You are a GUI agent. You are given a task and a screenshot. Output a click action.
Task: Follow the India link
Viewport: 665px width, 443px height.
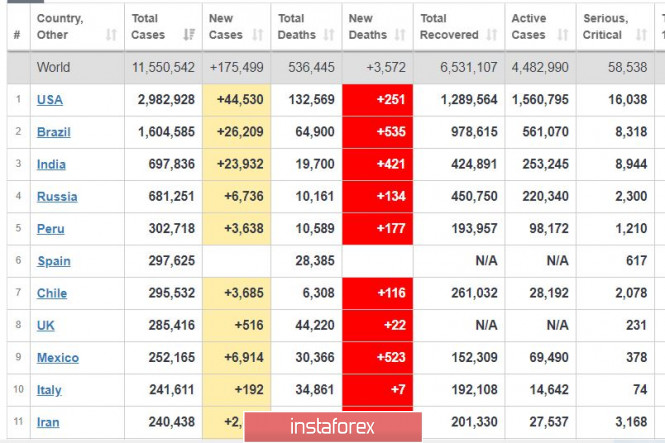50,165
